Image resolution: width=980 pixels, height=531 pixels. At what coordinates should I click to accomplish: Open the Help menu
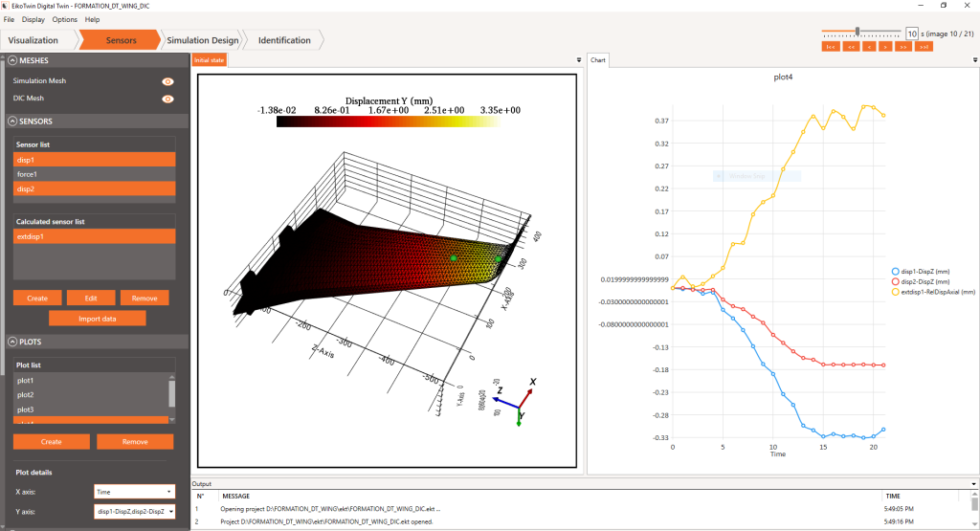[x=93, y=19]
